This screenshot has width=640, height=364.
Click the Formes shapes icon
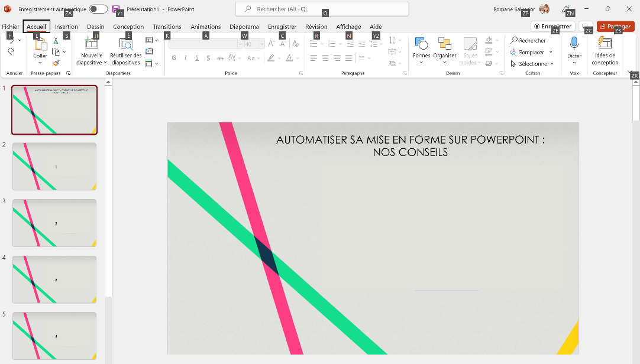pyautogui.click(x=421, y=43)
